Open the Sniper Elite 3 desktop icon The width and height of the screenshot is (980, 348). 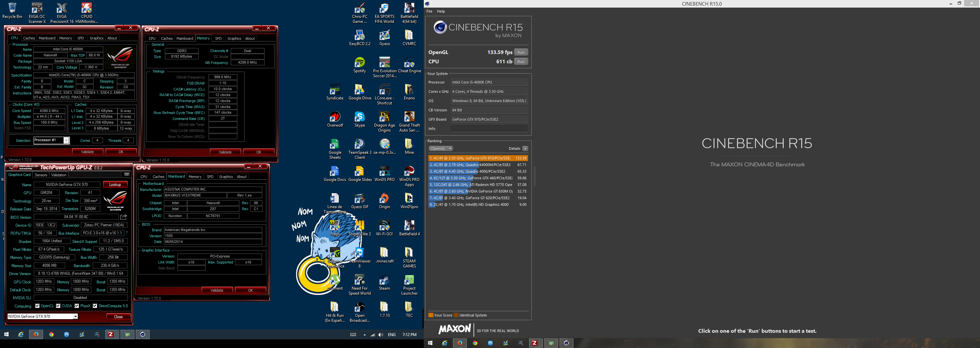pyautogui.click(x=360, y=228)
